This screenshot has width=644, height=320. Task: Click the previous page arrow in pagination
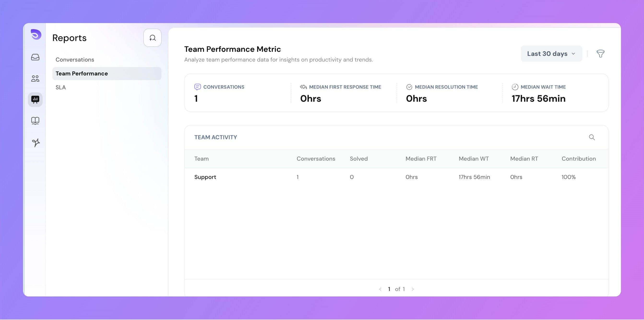380,289
